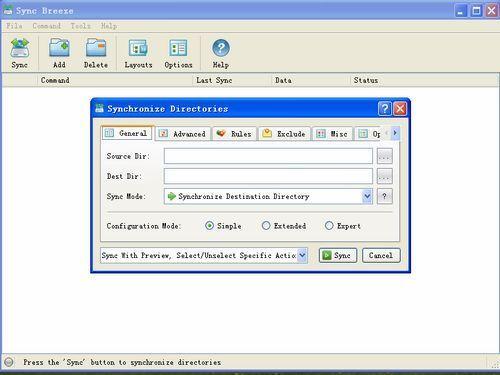Minimize the Sync Breeze window
500x375 pixels.
pyautogui.click(x=461, y=11)
